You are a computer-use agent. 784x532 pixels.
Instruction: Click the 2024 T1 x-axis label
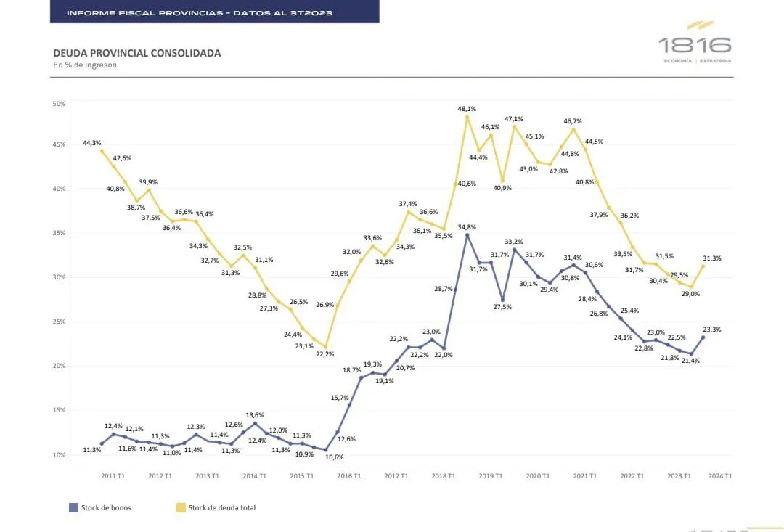(720, 476)
